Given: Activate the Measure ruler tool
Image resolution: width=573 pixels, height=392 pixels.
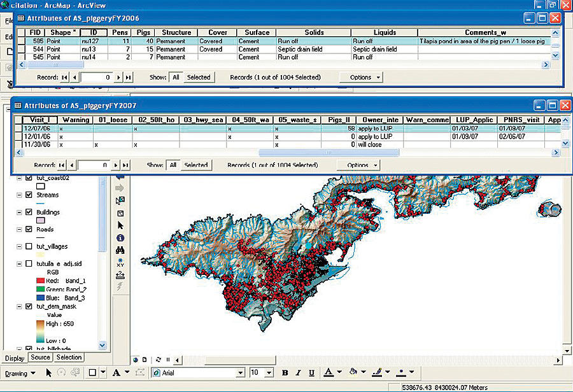Looking at the screenshot, I should [x=120, y=274].
